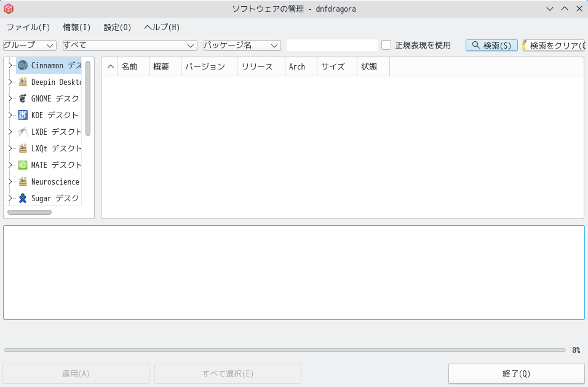Viewport: 588px width, 387px height.
Task: Sort by the 名前 column header
Action: click(x=133, y=66)
